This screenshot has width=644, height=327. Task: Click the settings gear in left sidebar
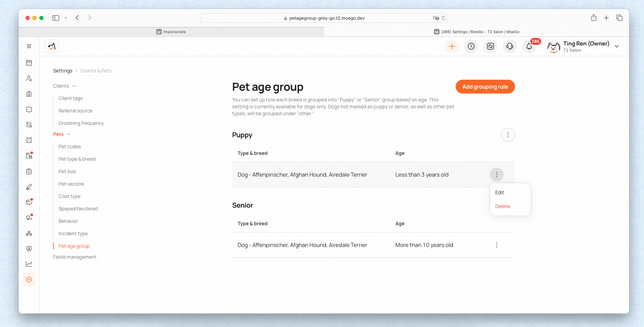[x=29, y=279]
